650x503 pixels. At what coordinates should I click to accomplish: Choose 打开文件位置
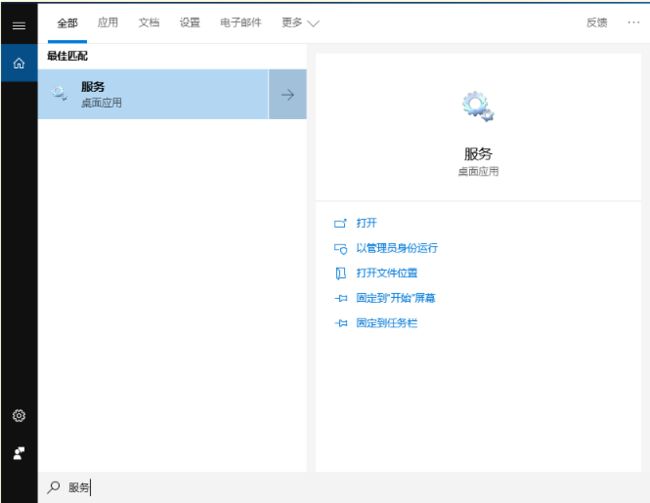coord(386,273)
